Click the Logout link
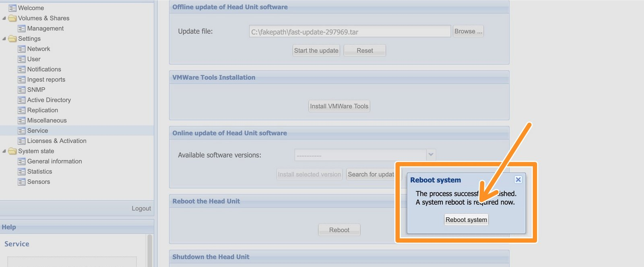Viewport: 644px width, 267px height. (x=141, y=209)
